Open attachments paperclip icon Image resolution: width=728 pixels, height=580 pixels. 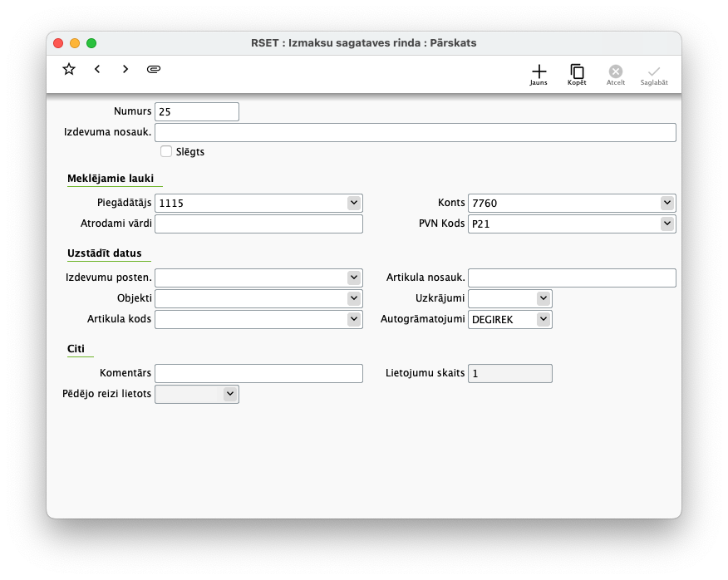pos(154,69)
